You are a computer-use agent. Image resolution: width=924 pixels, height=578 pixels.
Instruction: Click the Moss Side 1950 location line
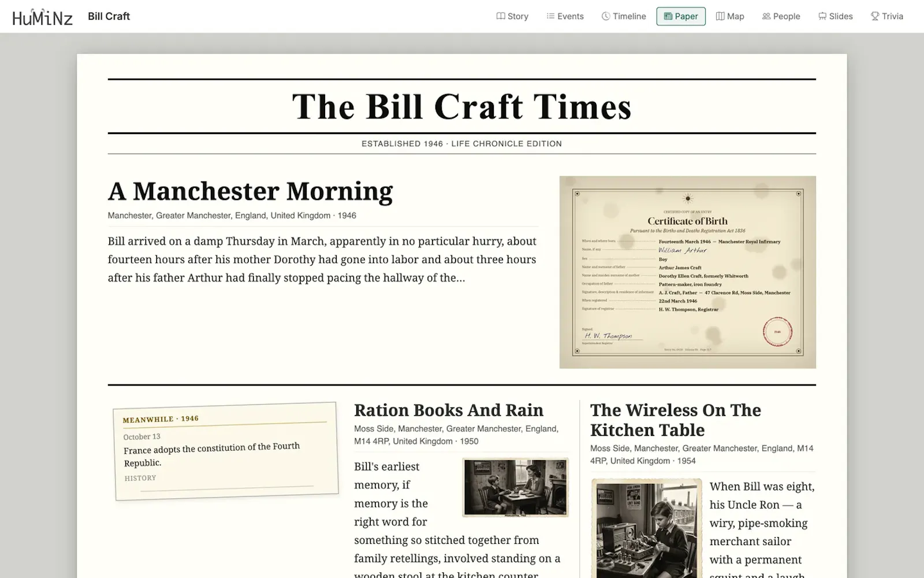(456, 435)
